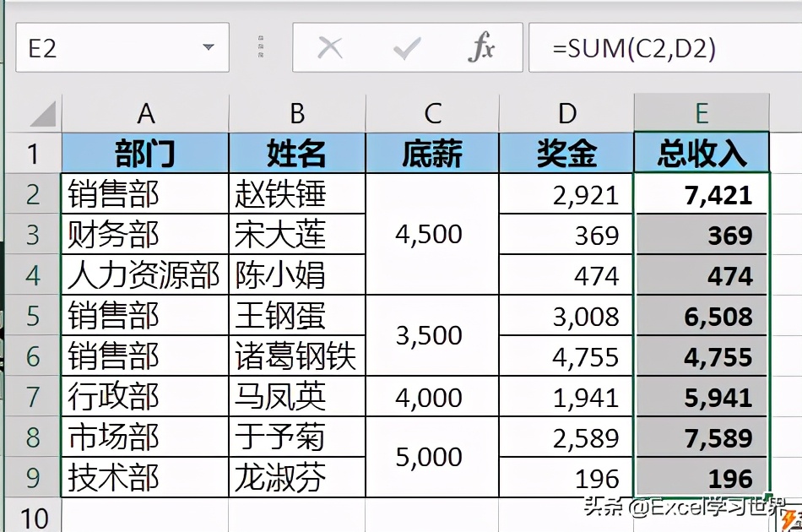The height and width of the screenshot is (532, 802).
Task: Select row 4 header
Action: pyautogui.click(x=33, y=274)
